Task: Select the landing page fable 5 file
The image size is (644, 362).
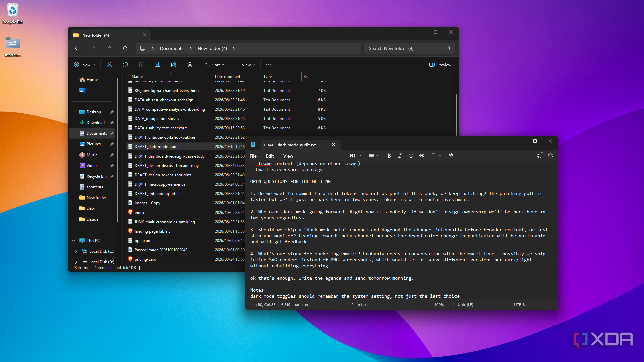Action: tap(152, 231)
